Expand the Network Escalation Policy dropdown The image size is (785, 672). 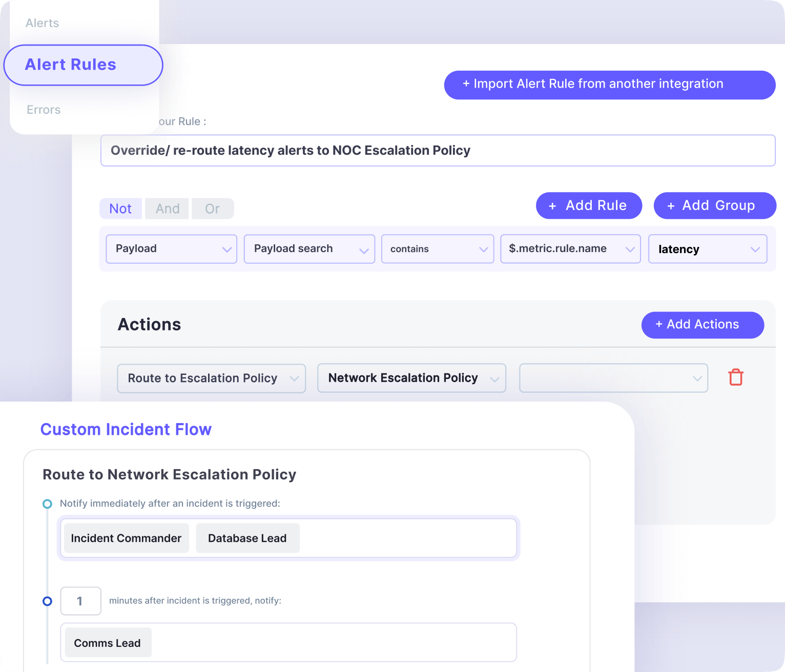[411, 379]
